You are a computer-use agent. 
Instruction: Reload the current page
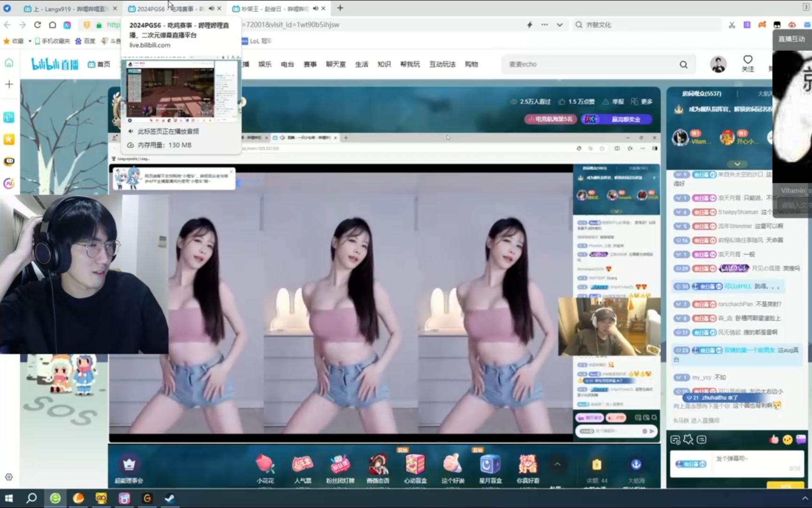pyautogui.click(x=37, y=25)
